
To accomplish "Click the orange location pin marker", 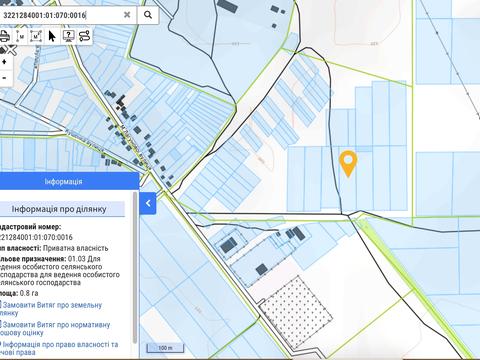I will [x=348, y=163].
